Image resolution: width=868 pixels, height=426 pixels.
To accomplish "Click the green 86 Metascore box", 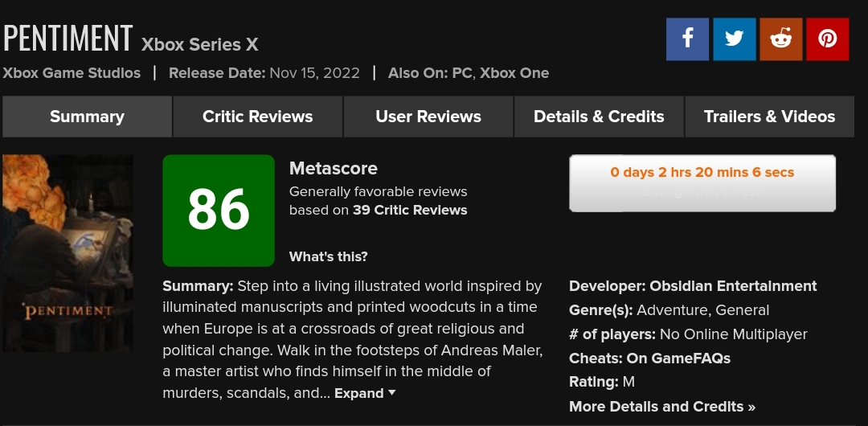I will tap(219, 211).
